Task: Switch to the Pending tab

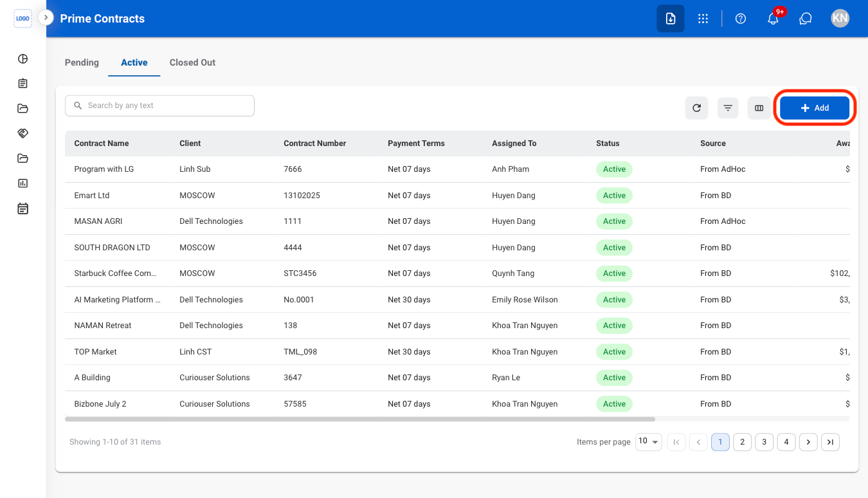Action: click(x=82, y=62)
